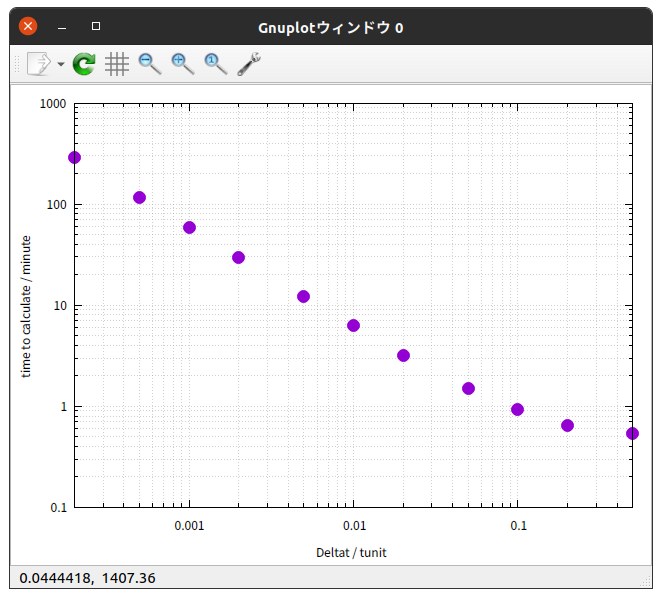Click the x-axis tick label '0.001'
The width and height of the screenshot is (662, 598).
point(189,526)
